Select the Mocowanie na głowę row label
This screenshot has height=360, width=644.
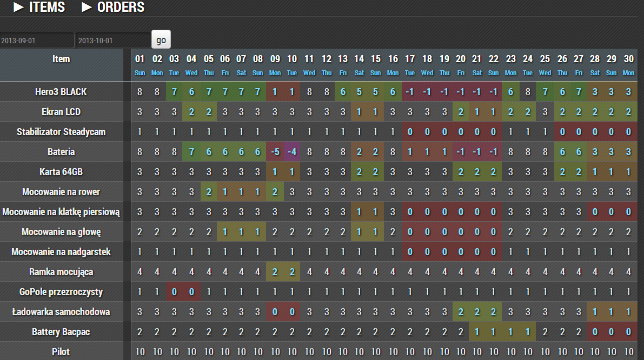point(61,232)
